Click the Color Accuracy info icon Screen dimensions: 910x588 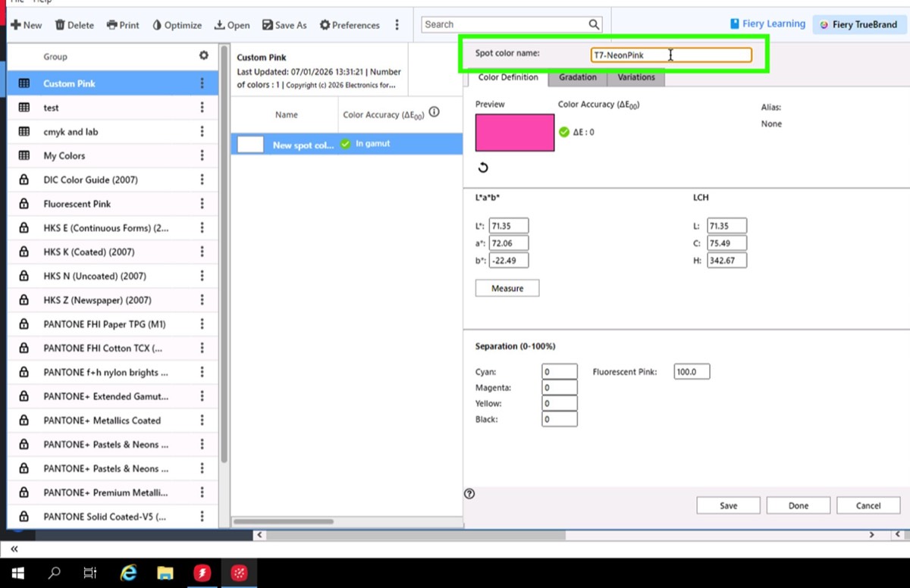click(x=435, y=112)
